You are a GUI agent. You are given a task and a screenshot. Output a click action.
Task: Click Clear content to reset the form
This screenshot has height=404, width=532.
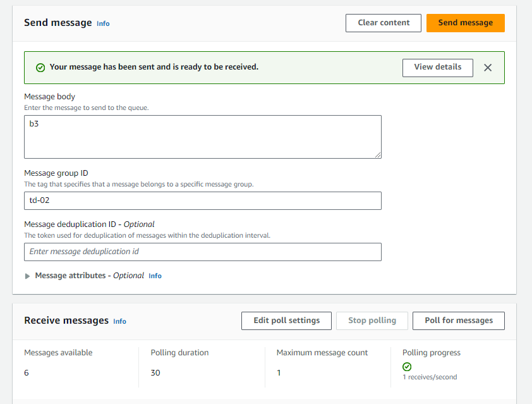click(x=383, y=23)
